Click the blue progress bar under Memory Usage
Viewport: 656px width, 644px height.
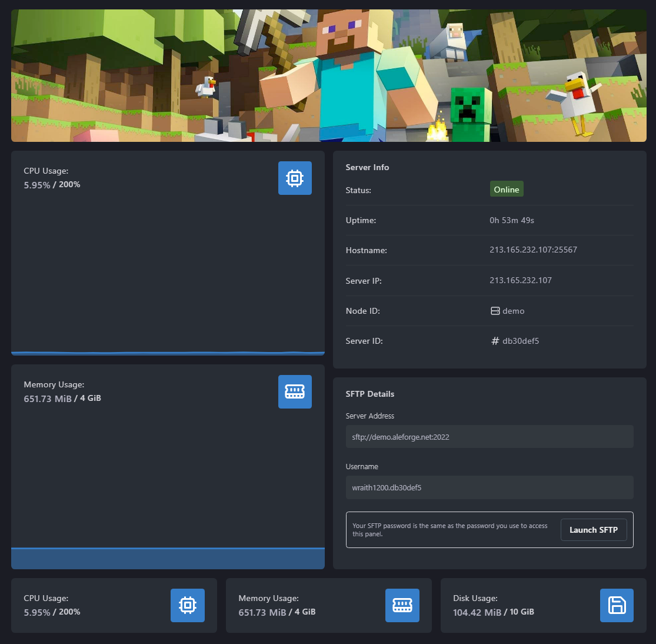[x=168, y=558]
